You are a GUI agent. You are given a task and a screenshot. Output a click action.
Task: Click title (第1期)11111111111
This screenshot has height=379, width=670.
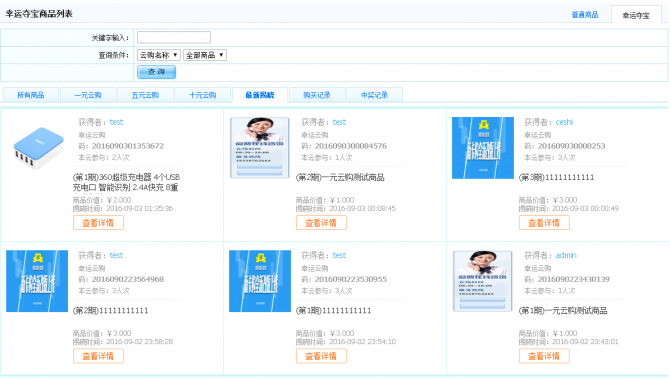333,311
